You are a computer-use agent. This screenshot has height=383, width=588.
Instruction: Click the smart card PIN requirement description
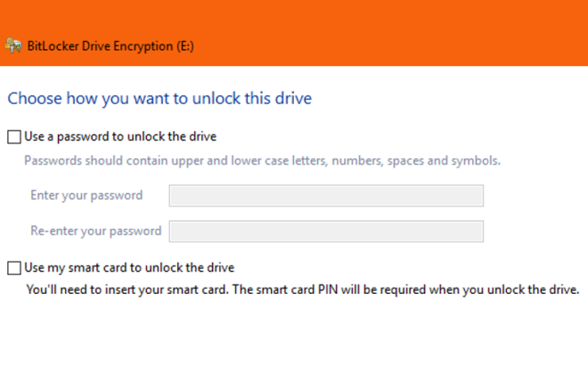click(303, 289)
